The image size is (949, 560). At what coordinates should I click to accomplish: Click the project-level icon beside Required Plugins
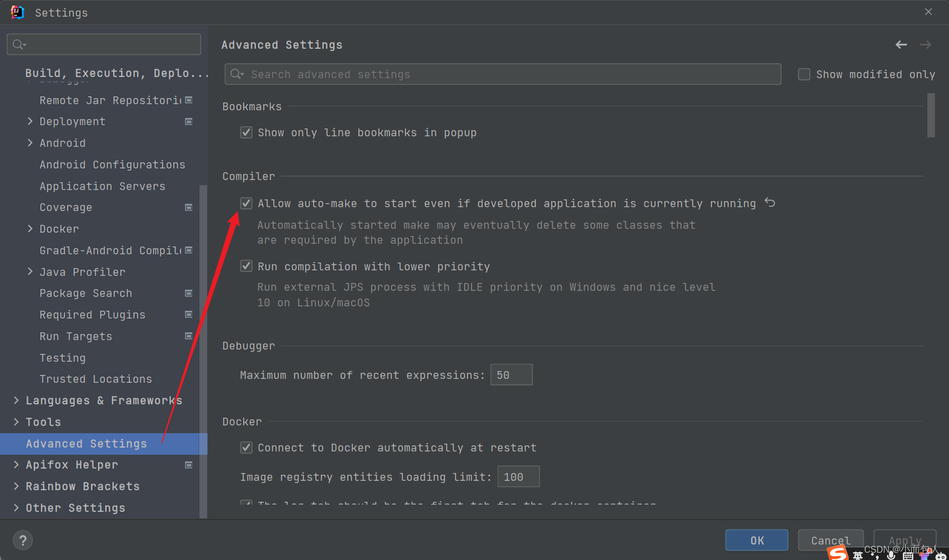(189, 315)
